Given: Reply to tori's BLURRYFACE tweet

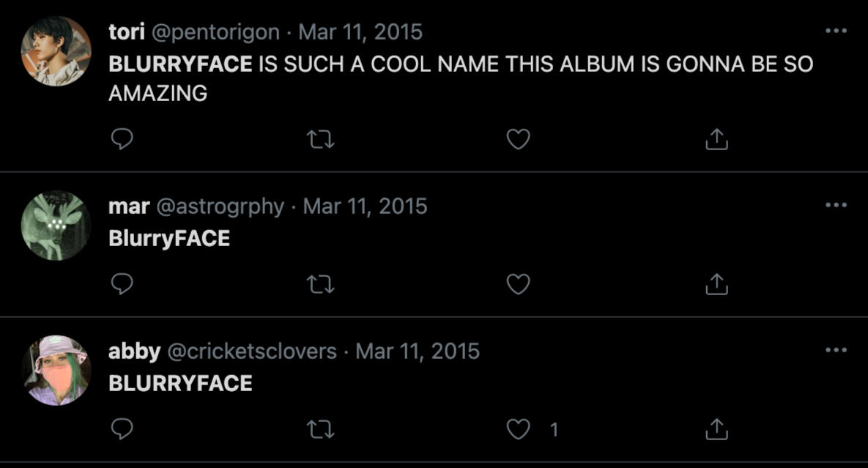Looking at the screenshot, I should click(122, 139).
